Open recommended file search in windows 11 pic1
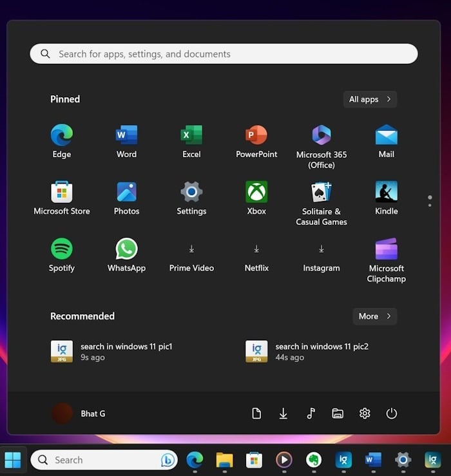The width and height of the screenshot is (451, 476). pos(111,352)
